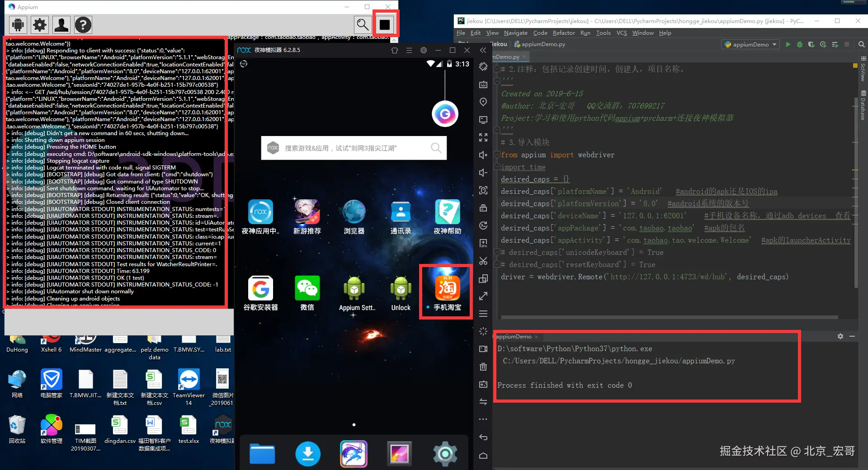868x470 pixels.
Task: Open the Nox sidebar more options dots
Action: pos(483,419)
